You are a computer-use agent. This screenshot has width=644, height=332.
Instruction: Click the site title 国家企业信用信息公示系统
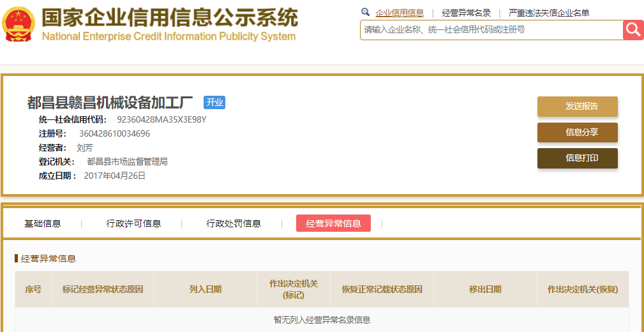(170, 17)
